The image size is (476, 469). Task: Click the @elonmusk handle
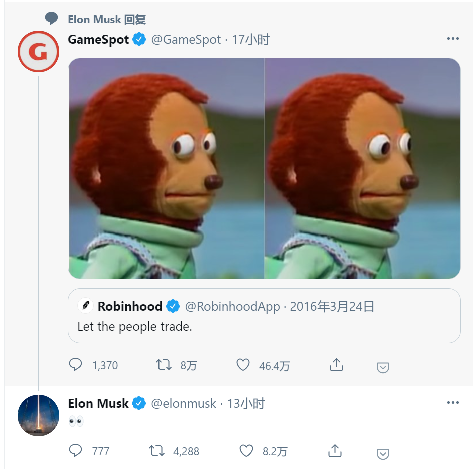point(184,403)
